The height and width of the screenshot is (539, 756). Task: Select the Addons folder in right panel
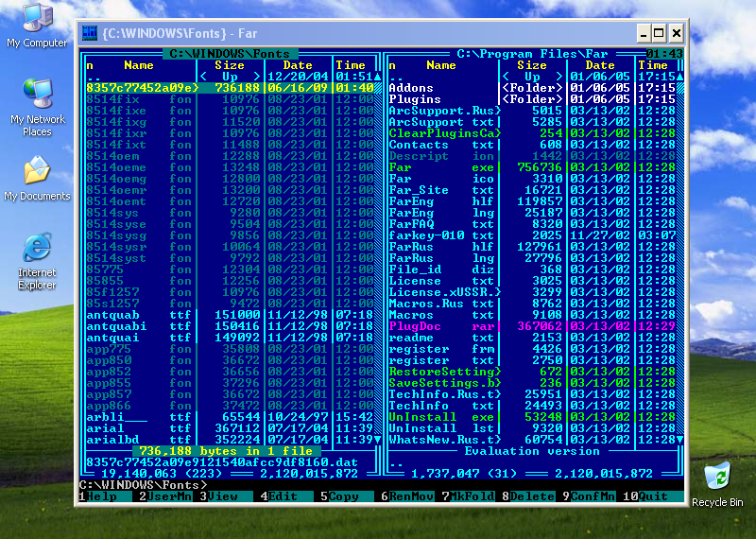[x=532, y=88]
